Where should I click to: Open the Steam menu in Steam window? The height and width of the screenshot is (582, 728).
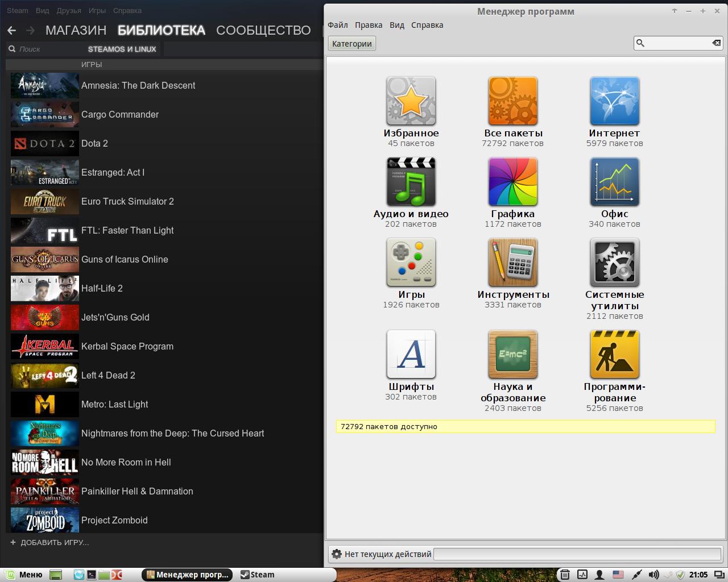pos(18,11)
